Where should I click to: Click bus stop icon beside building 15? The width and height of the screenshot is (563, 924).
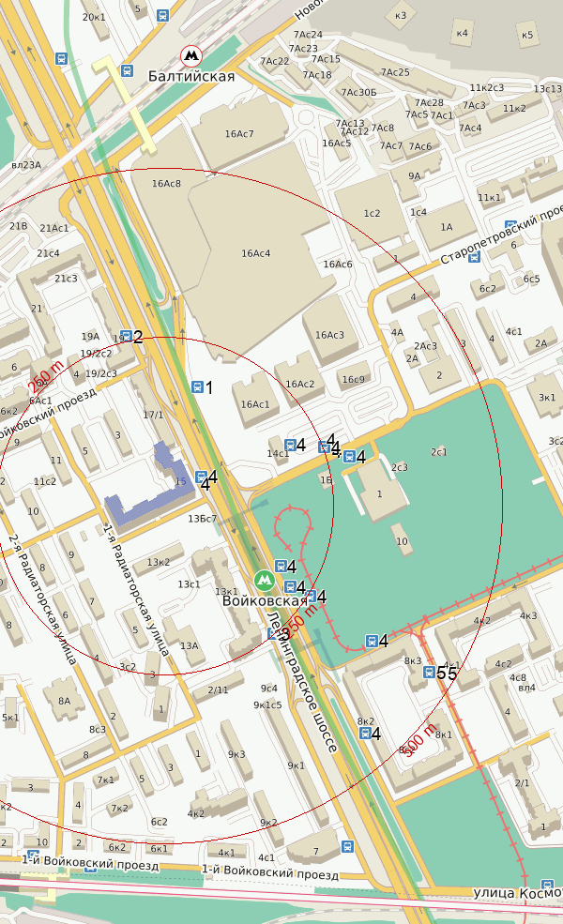[201, 477]
